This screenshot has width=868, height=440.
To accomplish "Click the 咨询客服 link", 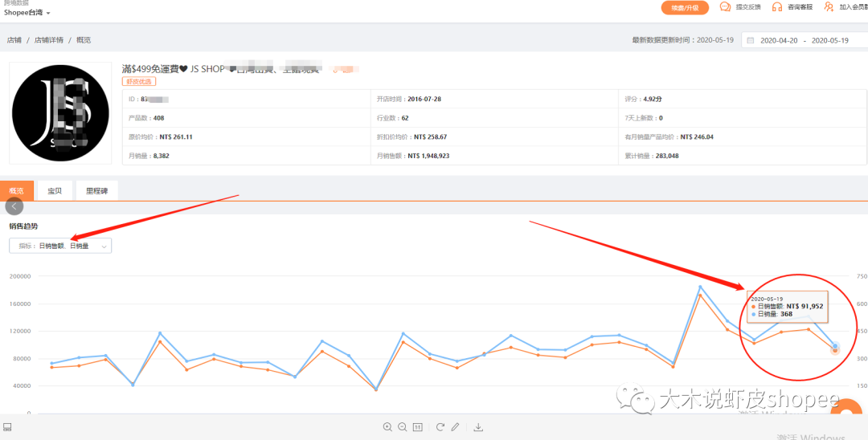I will (x=800, y=7).
